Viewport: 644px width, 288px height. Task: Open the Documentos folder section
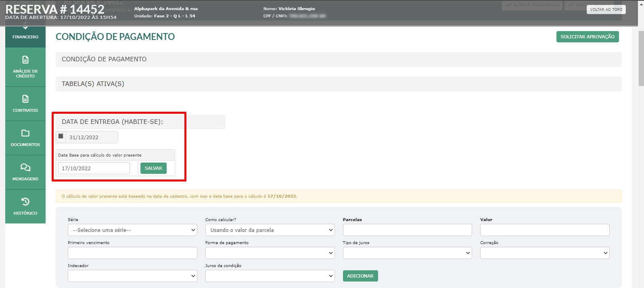(x=25, y=138)
